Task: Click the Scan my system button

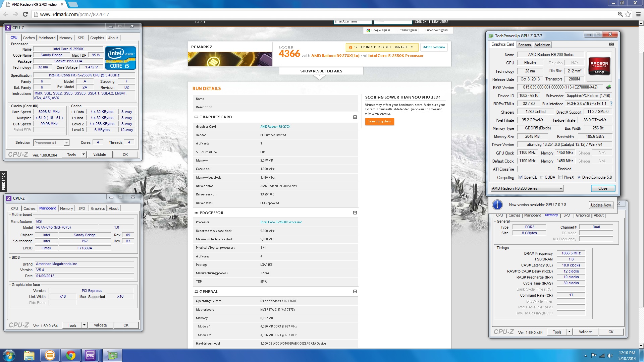Action: pyautogui.click(x=379, y=121)
